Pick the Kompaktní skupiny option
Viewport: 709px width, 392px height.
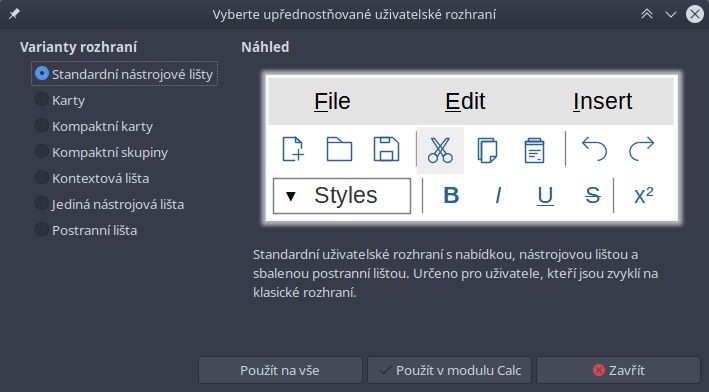[x=101, y=152]
